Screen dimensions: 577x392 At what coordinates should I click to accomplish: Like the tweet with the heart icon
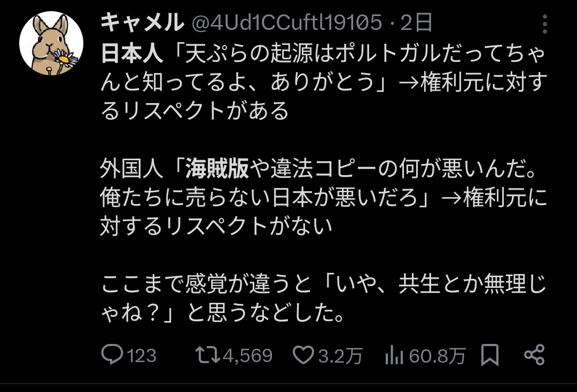coord(303,355)
